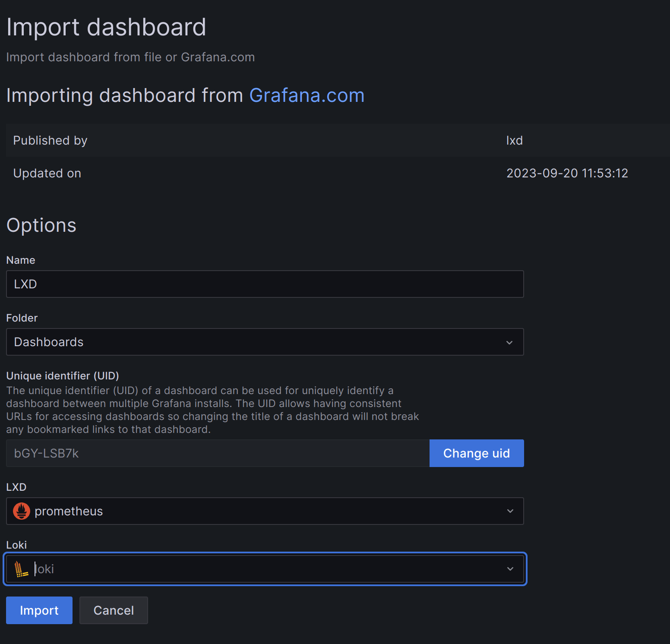
Task: Click inside the Loki selector text box
Action: coord(173,569)
